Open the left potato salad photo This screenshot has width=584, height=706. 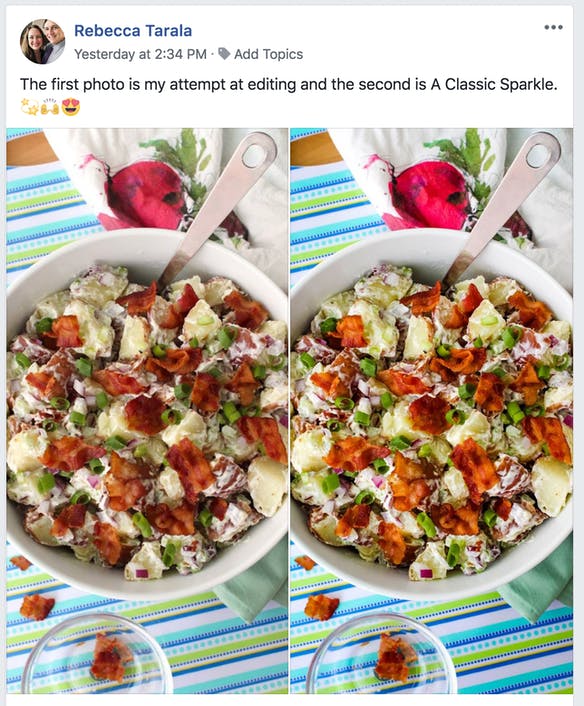click(x=147, y=411)
